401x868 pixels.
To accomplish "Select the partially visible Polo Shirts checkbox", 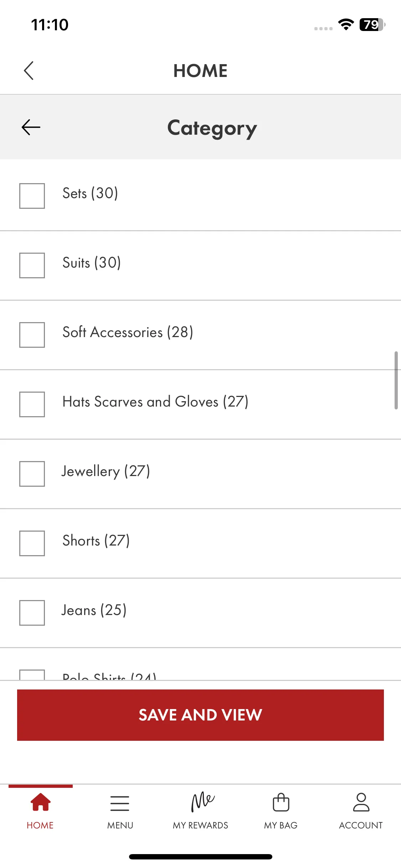I will click(32, 675).
